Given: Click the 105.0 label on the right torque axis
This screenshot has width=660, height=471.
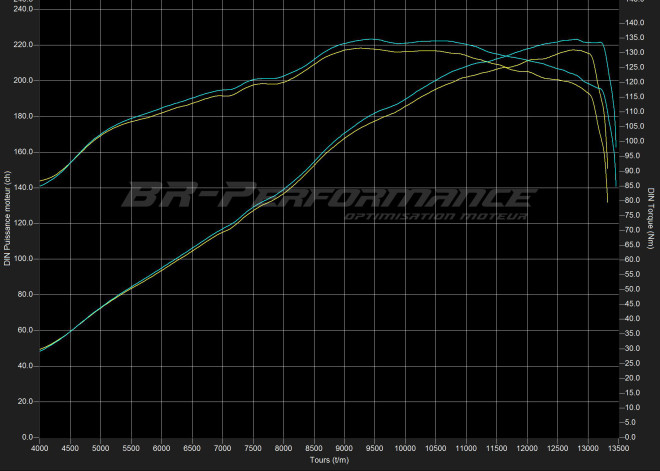Looking at the screenshot, I should [635, 126].
